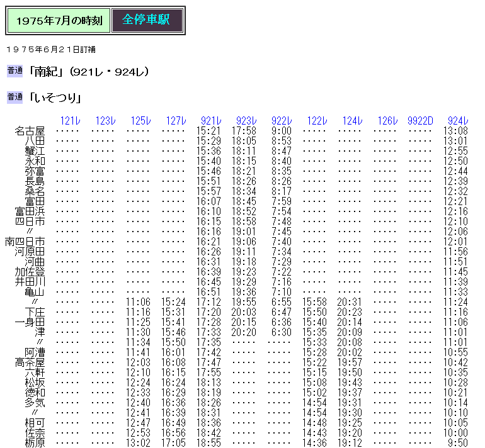Open train 124レ column link
The image size is (485, 448).
352,121
